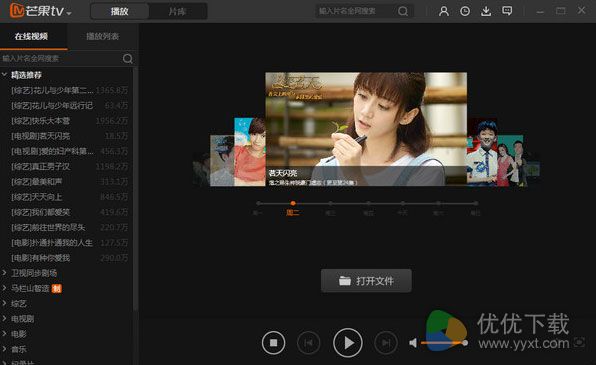Skip to the next track button
Image resolution: width=596 pixels, height=365 pixels.
(x=386, y=343)
